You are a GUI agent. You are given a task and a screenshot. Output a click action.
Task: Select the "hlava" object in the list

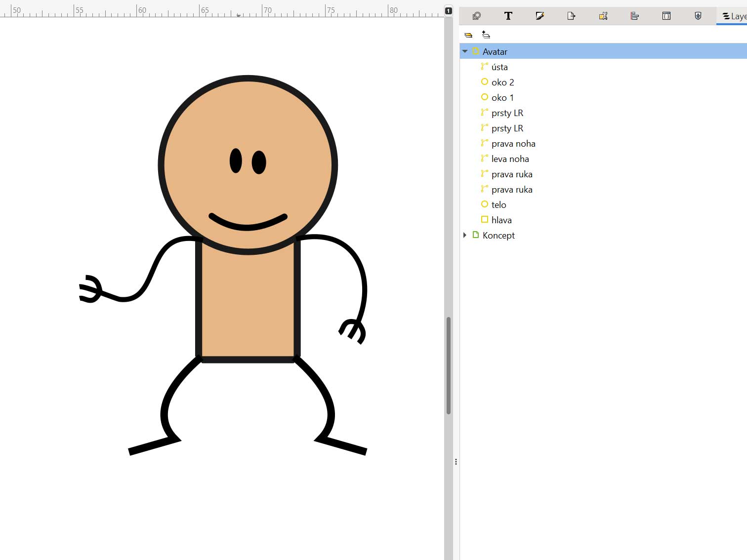click(501, 220)
